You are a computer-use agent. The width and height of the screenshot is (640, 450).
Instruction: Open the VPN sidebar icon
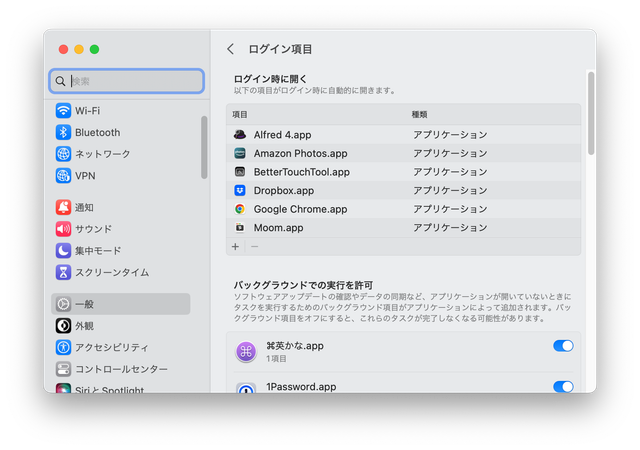point(63,176)
